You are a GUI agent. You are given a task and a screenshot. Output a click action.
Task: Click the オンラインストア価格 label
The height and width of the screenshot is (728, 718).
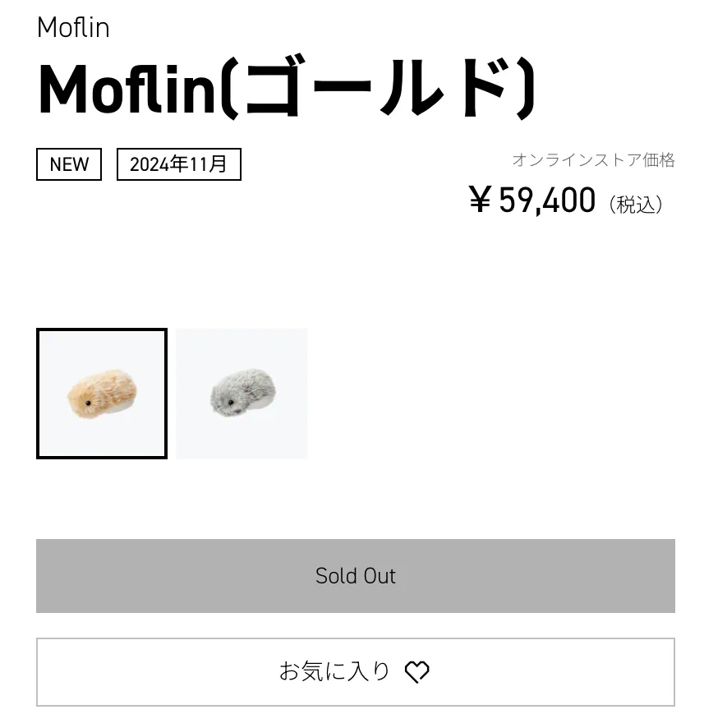pos(593,159)
